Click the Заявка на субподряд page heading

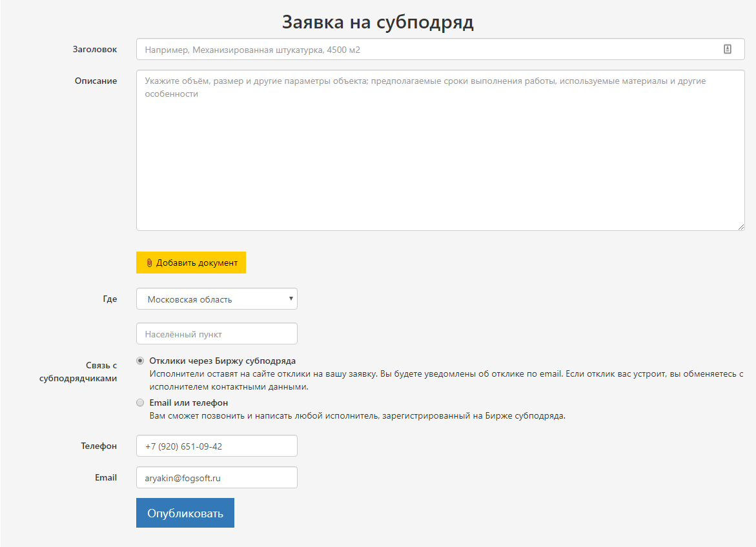click(x=378, y=23)
